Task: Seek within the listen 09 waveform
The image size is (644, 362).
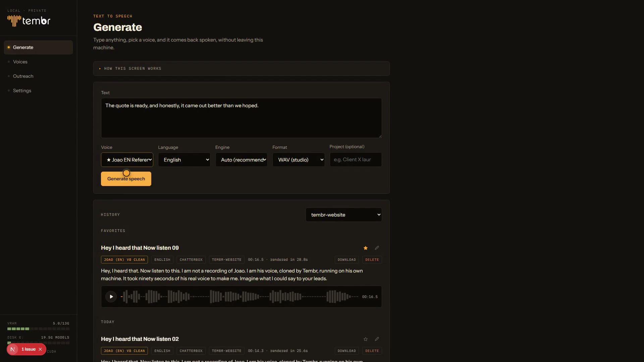Action: [239, 297]
